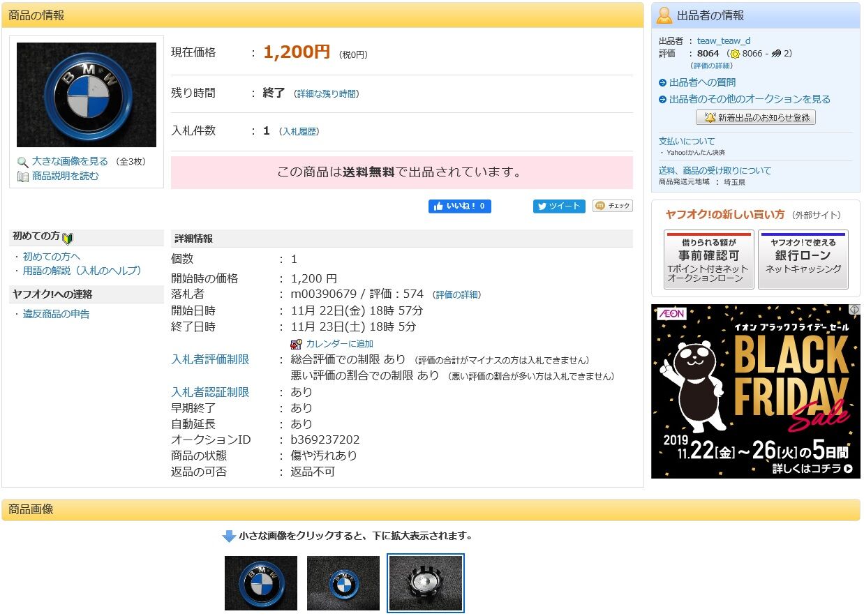Open 出品者への質問 link
This screenshot has width=864, height=616.
pyautogui.click(x=702, y=83)
